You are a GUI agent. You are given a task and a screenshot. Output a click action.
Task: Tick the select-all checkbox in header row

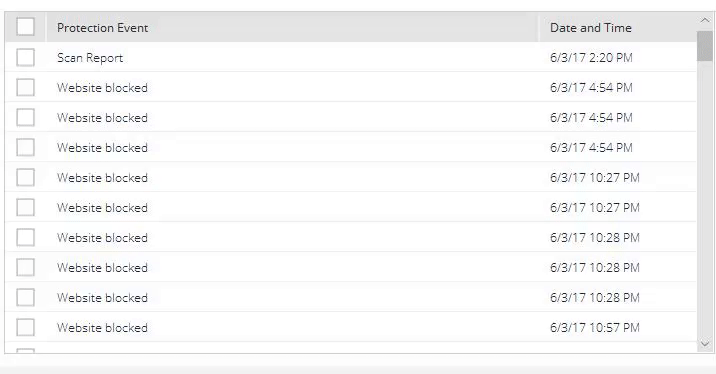pyautogui.click(x=25, y=26)
